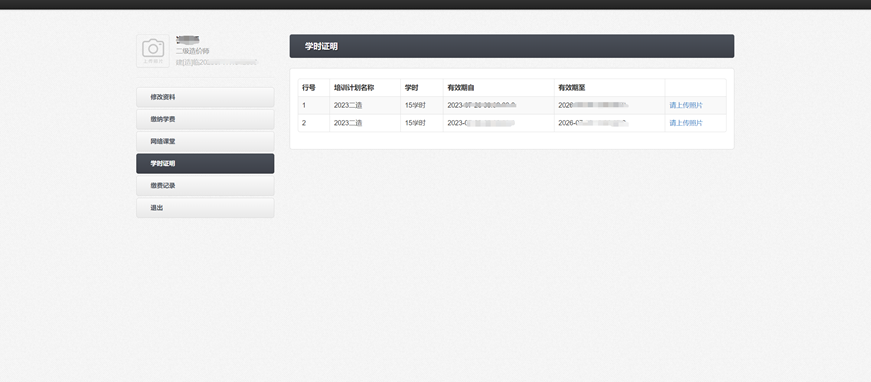Viewport: 871px width, 382px height.
Task: Click the 学时 column header
Action: (412, 88)
